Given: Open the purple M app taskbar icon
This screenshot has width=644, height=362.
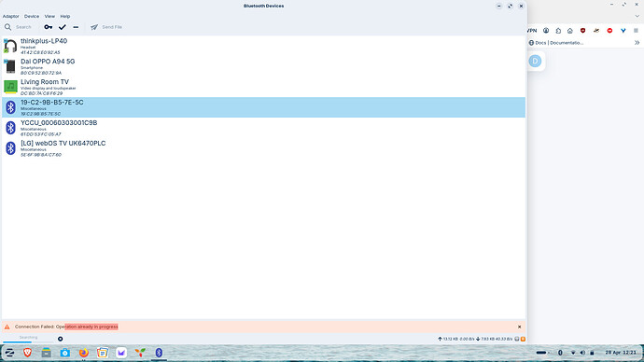Looking at the screenshot, I should pyautogui.click(x=121, y=353).
